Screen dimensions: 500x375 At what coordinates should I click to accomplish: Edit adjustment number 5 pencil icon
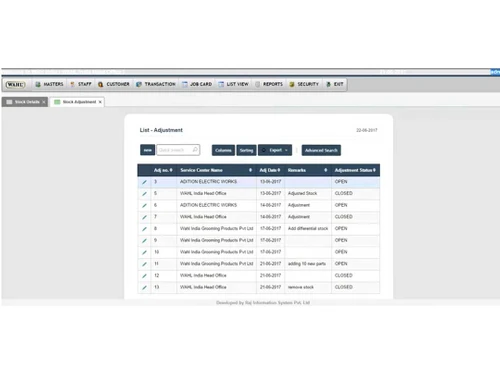[144, 194]
